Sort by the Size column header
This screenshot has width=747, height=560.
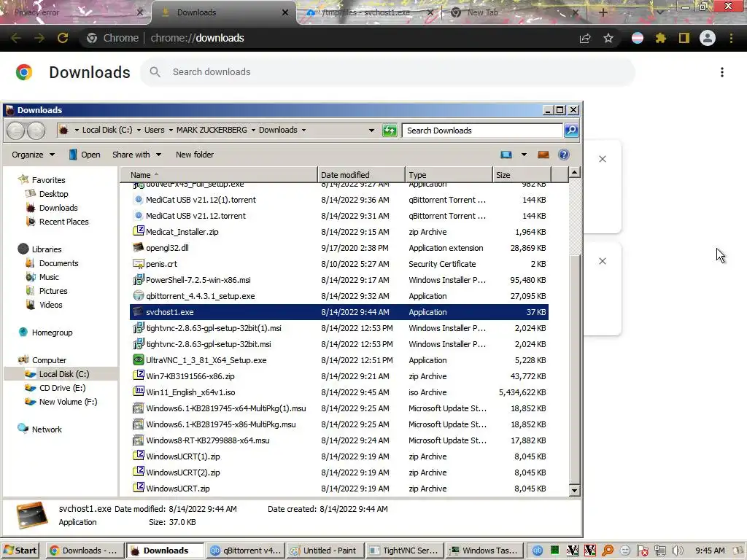coord(522,175)
